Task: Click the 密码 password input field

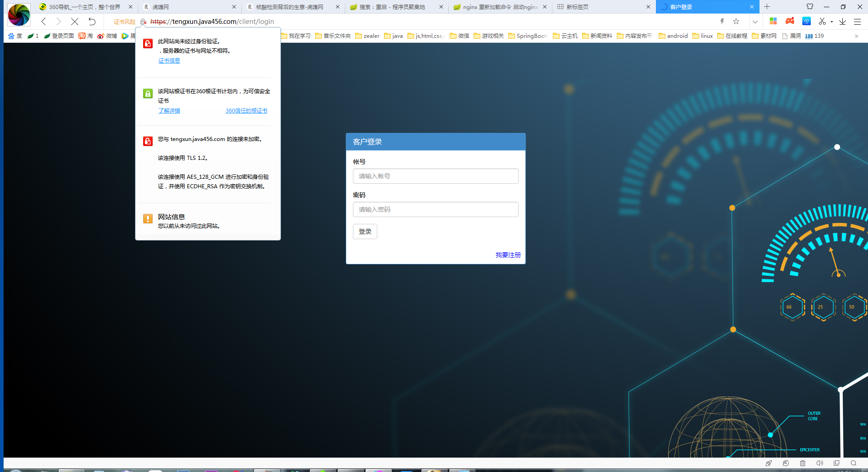Action: (x=435, y=209)
